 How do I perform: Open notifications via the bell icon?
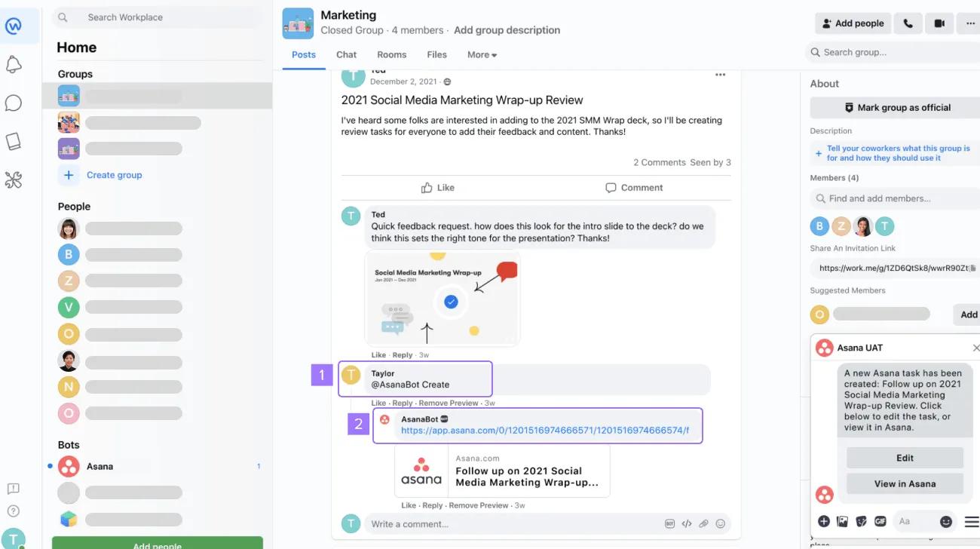13,65
